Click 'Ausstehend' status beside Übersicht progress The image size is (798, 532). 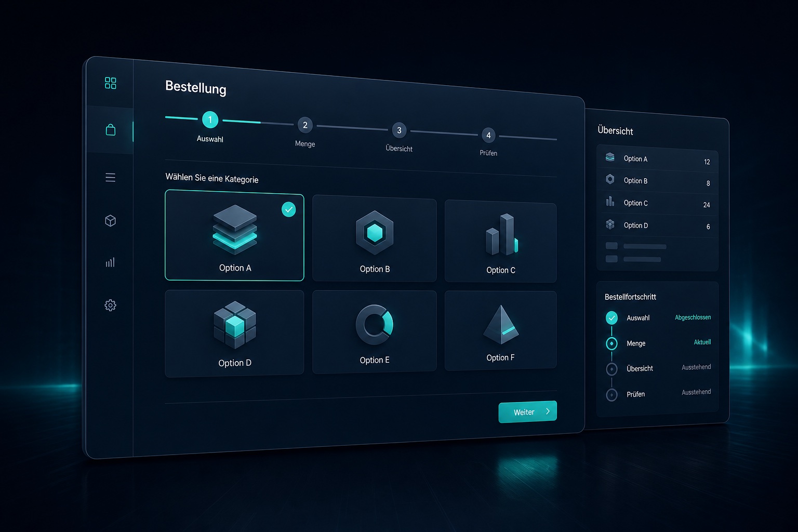tap(696, 367)
